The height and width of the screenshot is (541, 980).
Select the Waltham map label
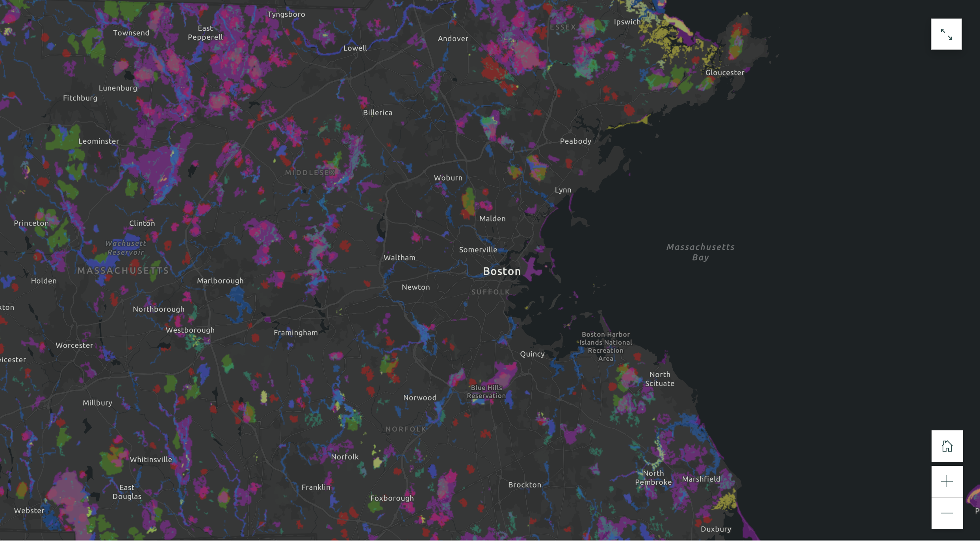pos(399,258)
